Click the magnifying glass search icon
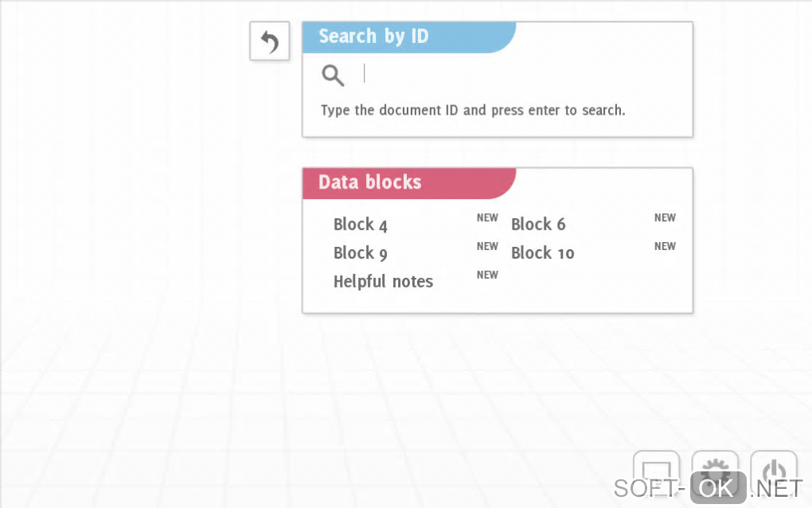The height and width of the screenshot is (508, 812). click(333, 76)
